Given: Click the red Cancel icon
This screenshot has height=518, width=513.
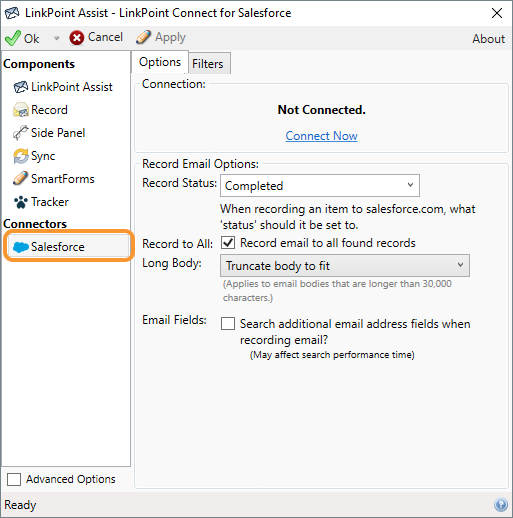Looking at the screenshot, I should click(77, 38).
